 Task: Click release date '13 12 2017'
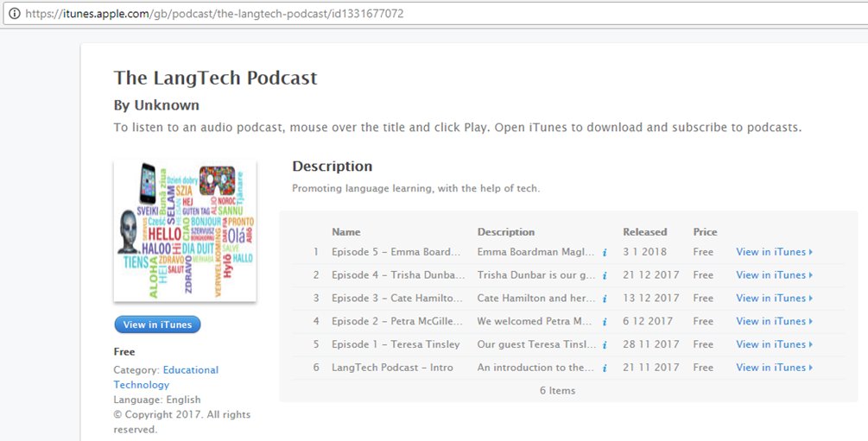point(651,299)
